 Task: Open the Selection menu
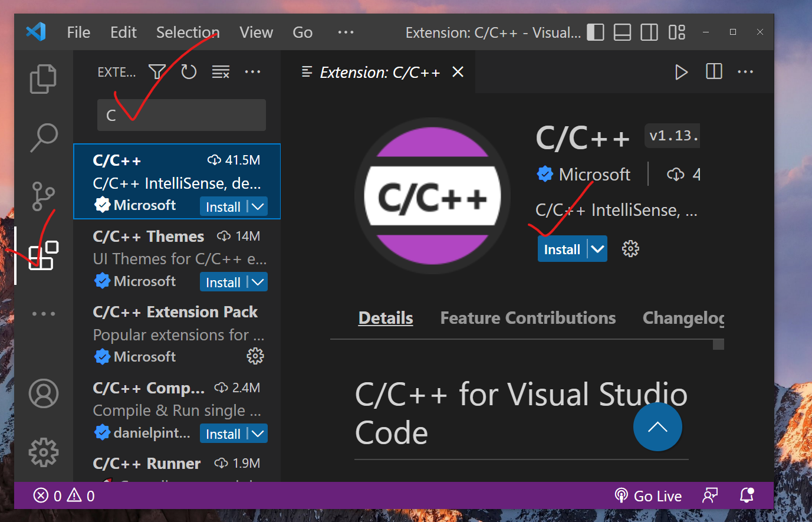[x=188, y=32]
